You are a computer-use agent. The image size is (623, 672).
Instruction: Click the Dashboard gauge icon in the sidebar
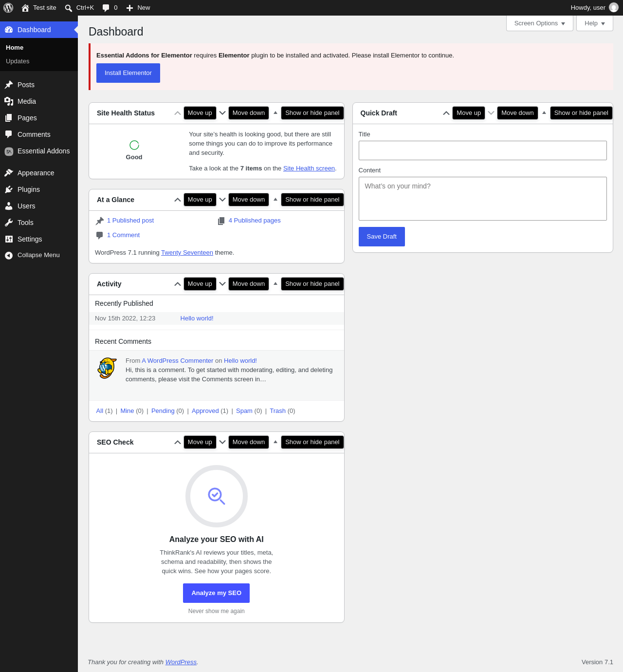point(9,30)
